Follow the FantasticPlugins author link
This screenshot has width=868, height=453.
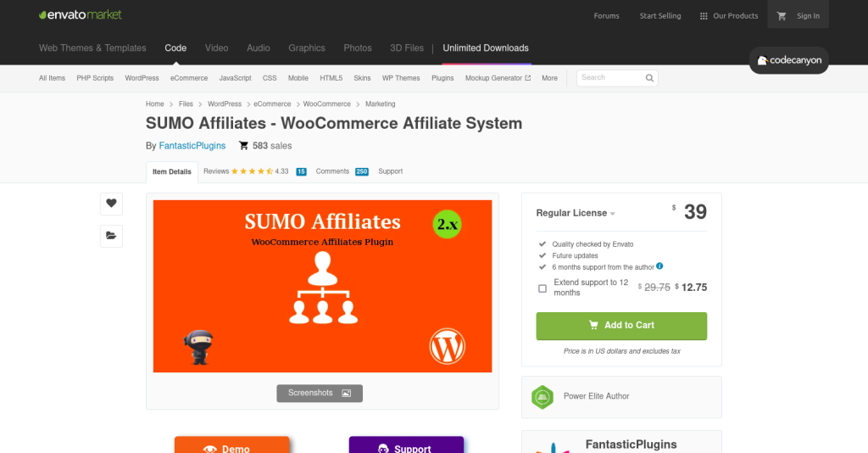point(192,146)
